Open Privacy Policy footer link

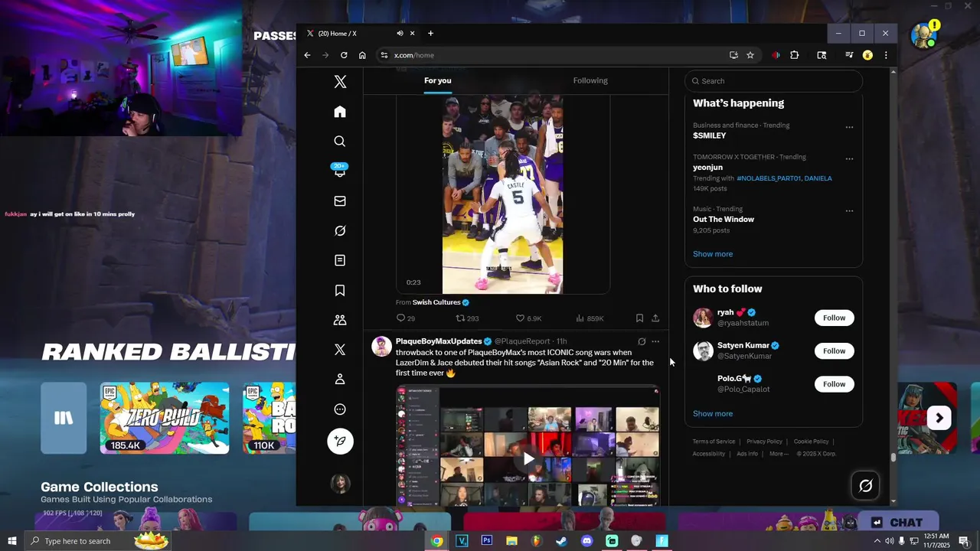764,442
